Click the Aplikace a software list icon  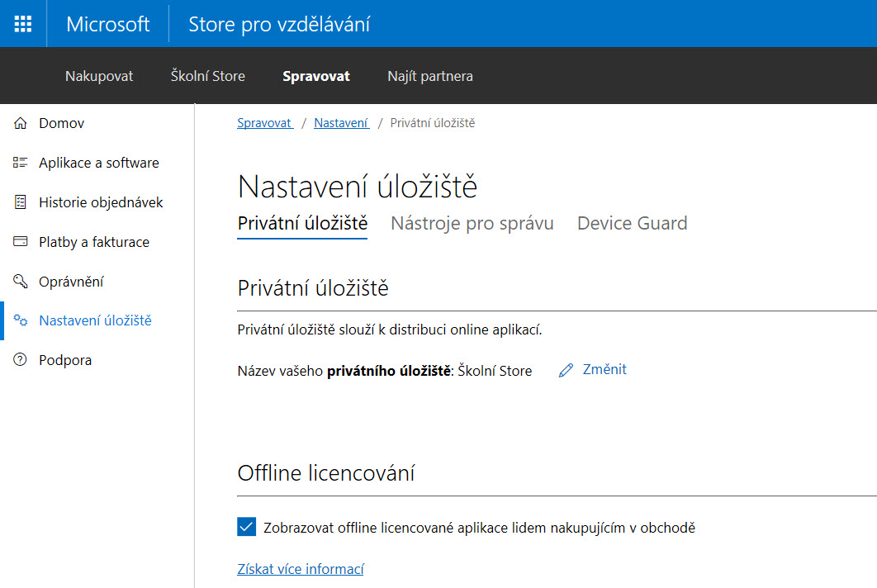point(21,163)
